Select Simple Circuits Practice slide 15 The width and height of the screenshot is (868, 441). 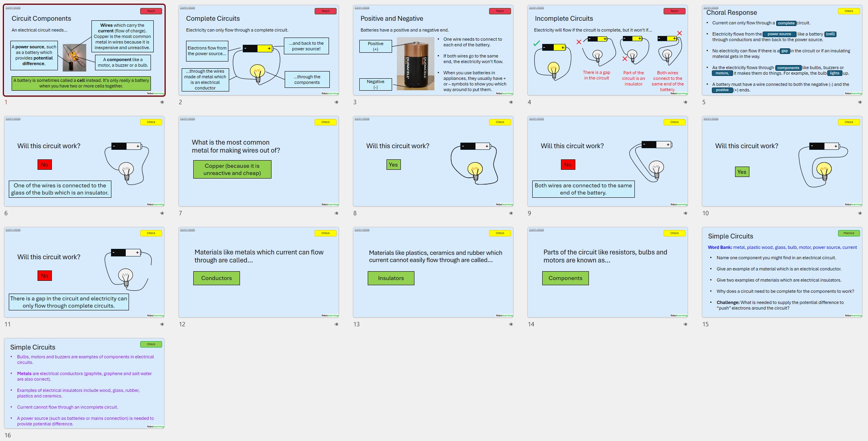click(782, 272)
